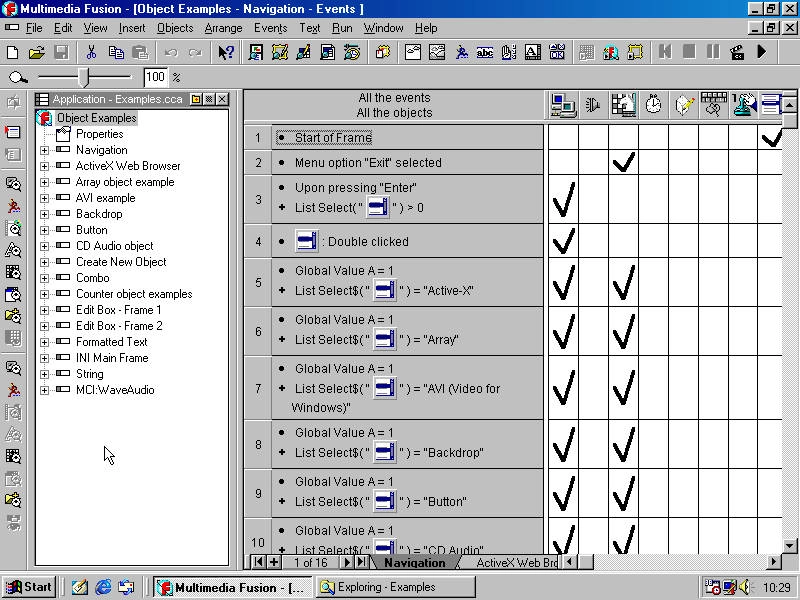Toggle the action checkmark for Start of Frame event
The width and height of the screenshot is (800, 600).
click(x=772, y=137)
